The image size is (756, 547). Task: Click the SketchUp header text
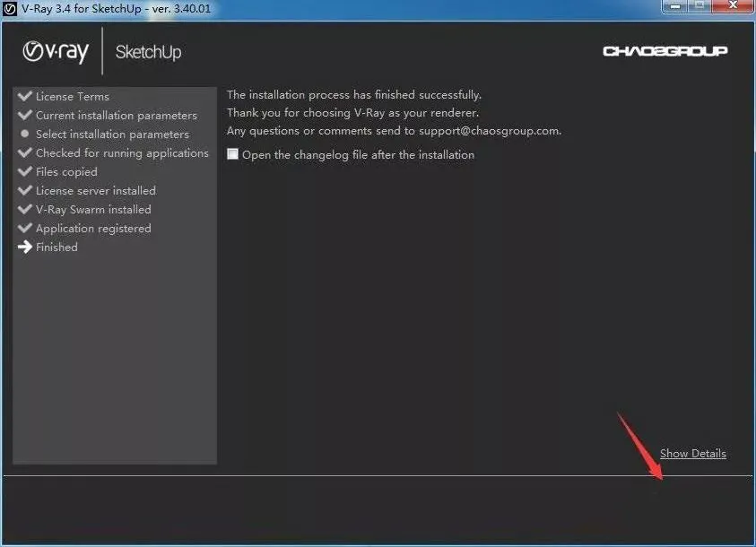148,52
